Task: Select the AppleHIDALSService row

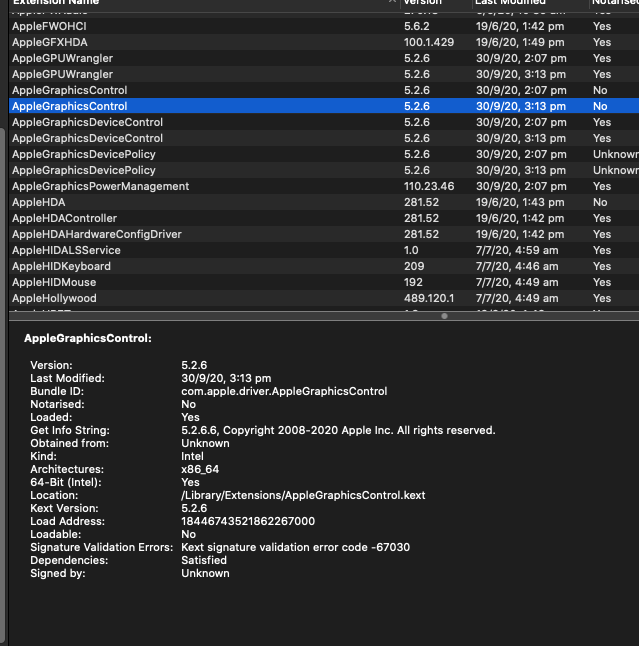Action: point(324,250)
